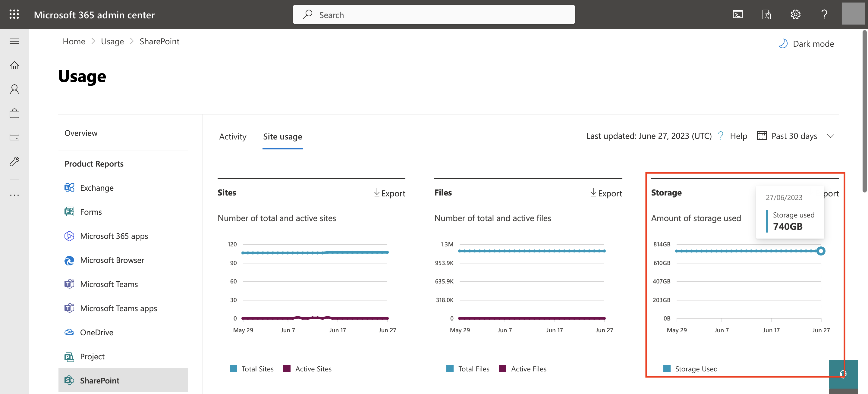Image resolution: width=868 pixels, height=394 pixels.
Task: Open the support headset floating button
Action: coord(843,374)
